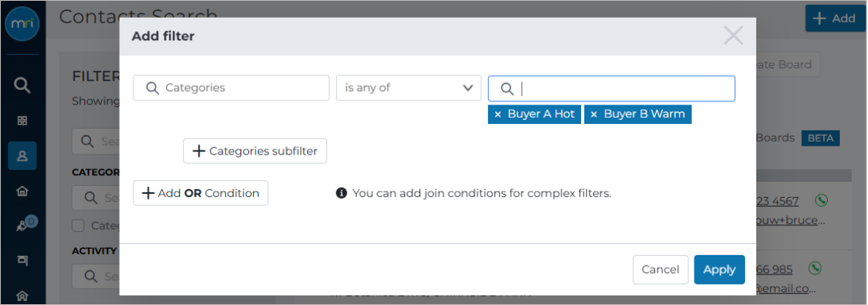Open the search icon in left sidebar
The image size is (868, 305).
click(23, 85)
